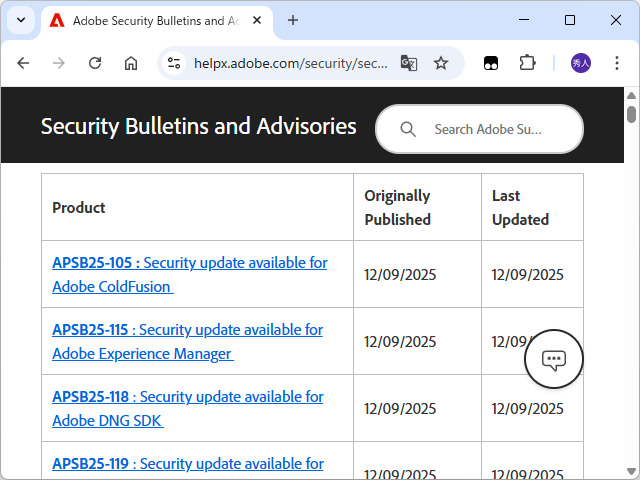640x480 pixels.
Task: Open the browser profile avatar
Action: tap(581, 63)
